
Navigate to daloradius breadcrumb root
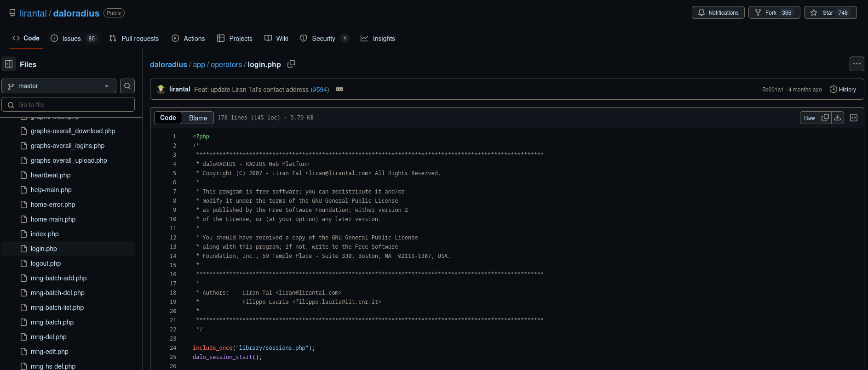pos(168,64)
